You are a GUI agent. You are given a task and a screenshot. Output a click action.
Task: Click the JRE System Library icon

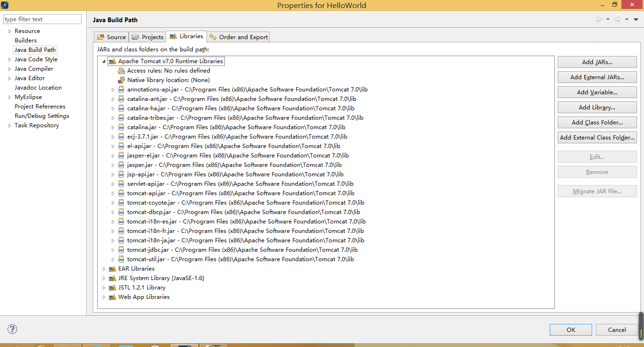pyautogui.click(x=112, y=278)
